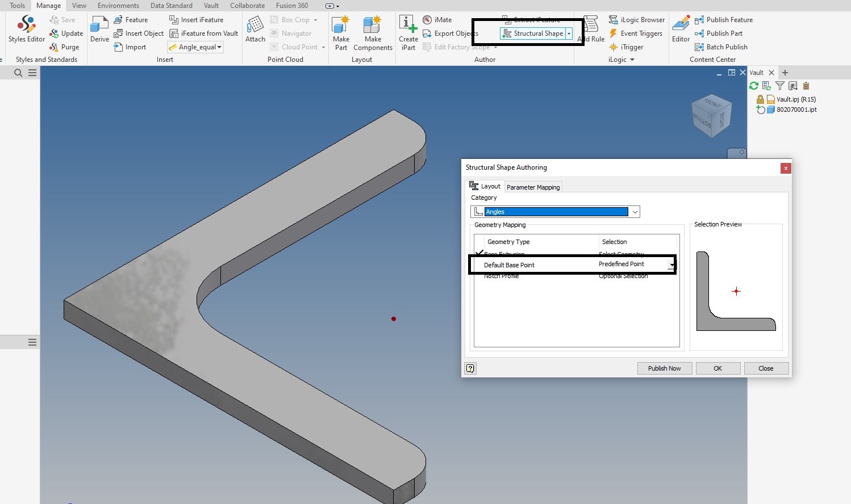Click the green refresh icon in Vault panel

754,86
